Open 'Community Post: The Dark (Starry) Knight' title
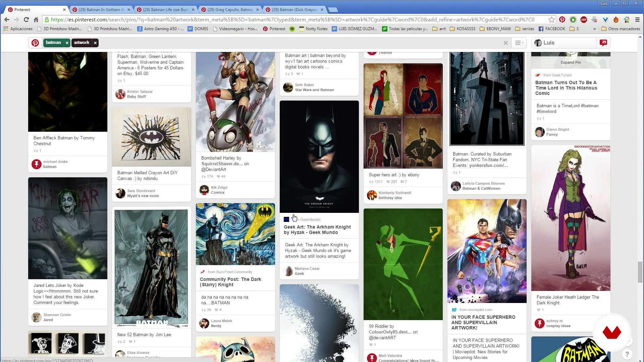Viewport: 644px width, 362px height. coord(230,282)
